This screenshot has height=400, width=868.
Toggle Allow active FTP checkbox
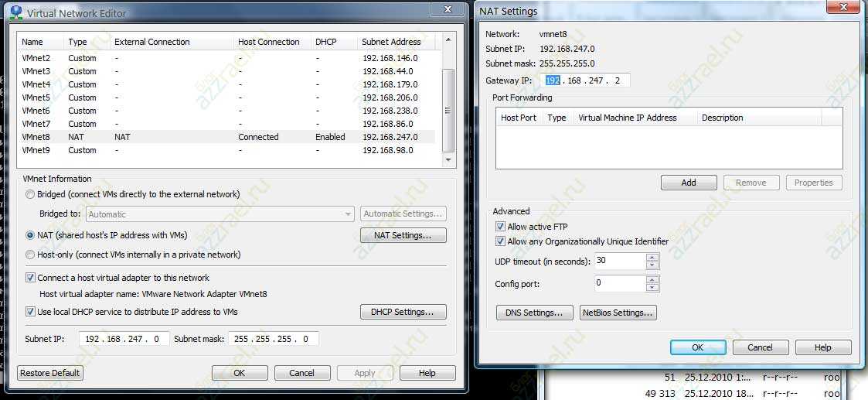point(500,227)
